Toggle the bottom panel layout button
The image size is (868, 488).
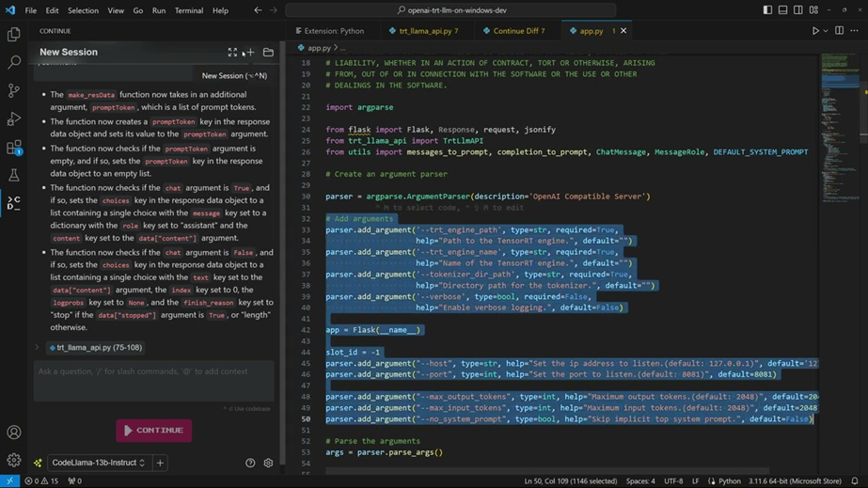point(782,10)
